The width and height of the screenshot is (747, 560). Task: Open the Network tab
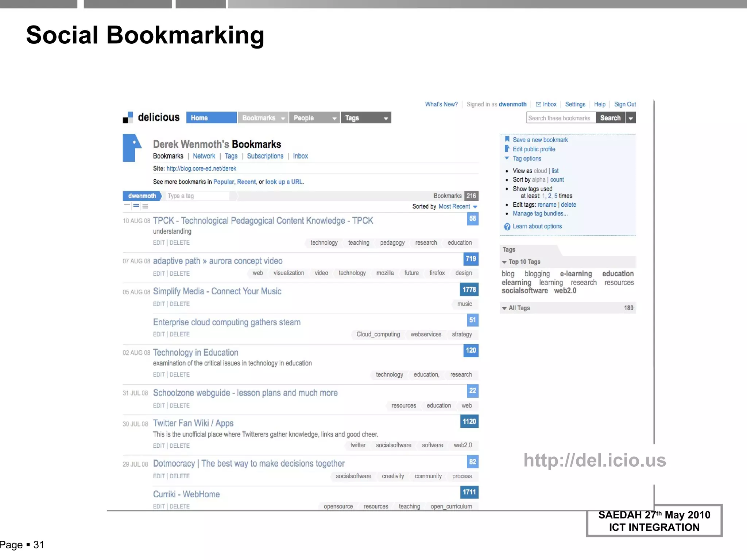tap(204, 156)
